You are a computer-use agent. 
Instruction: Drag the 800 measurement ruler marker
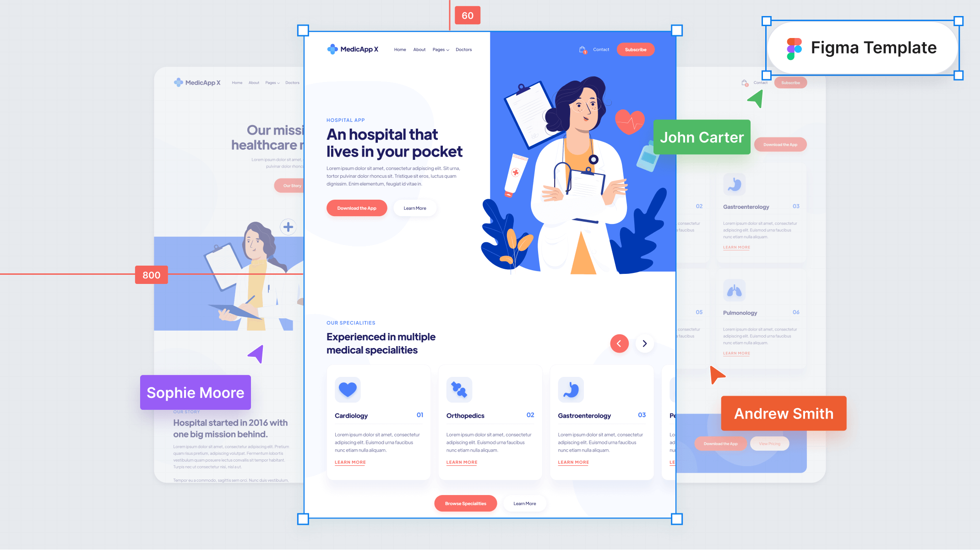tap(151, 275)
